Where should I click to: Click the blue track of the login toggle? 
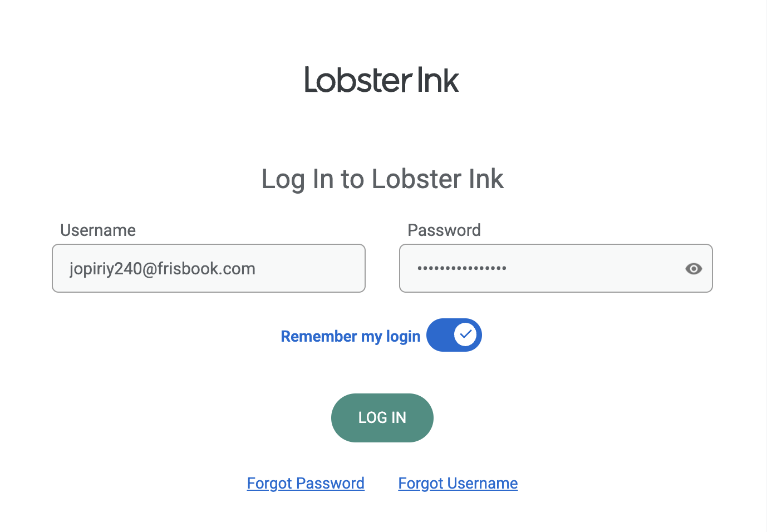(x=440, y=335)
